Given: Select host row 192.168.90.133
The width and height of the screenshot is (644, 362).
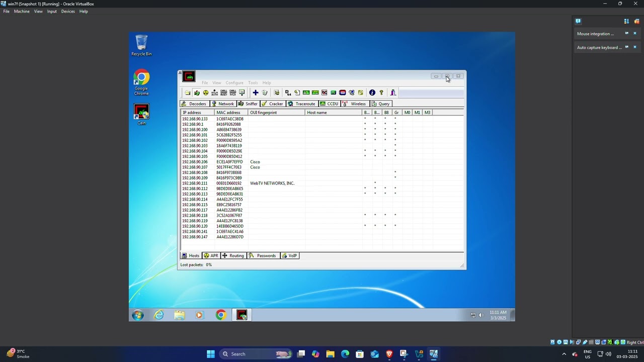Looking at the screenshot, I should point(322,119).
